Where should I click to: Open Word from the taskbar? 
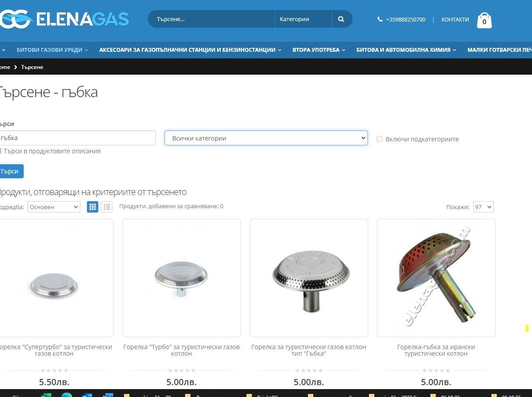click(x=108, y=395)
